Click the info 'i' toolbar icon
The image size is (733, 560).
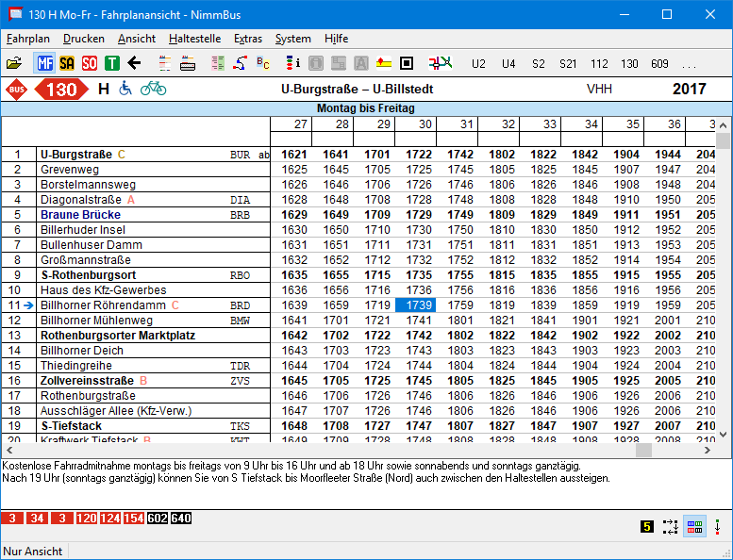click(x=292, y=63)
